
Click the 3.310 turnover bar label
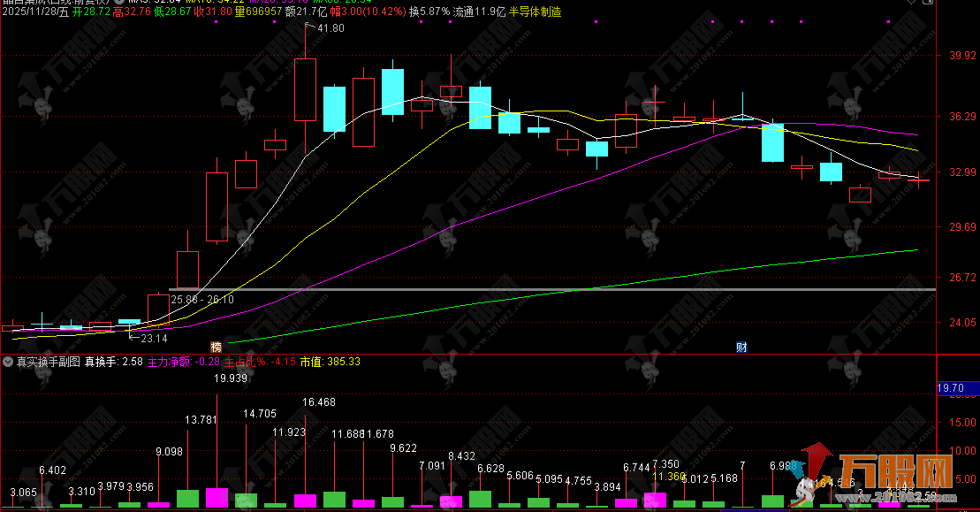(x=82, y=492)
